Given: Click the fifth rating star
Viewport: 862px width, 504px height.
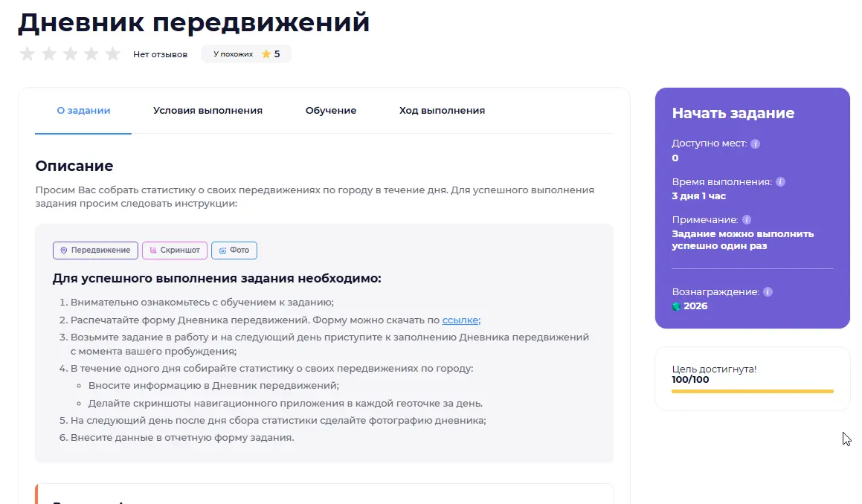Looking at the screenshot, I should tap(113, 54).
